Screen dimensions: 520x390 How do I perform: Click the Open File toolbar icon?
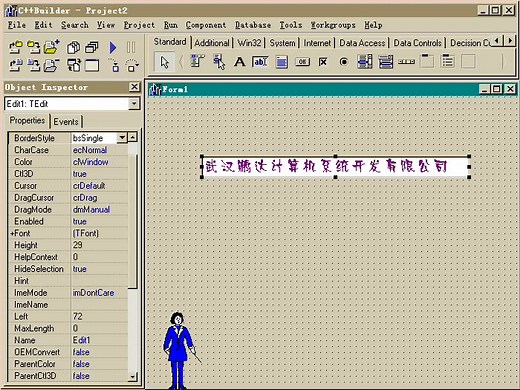[16, 65]
